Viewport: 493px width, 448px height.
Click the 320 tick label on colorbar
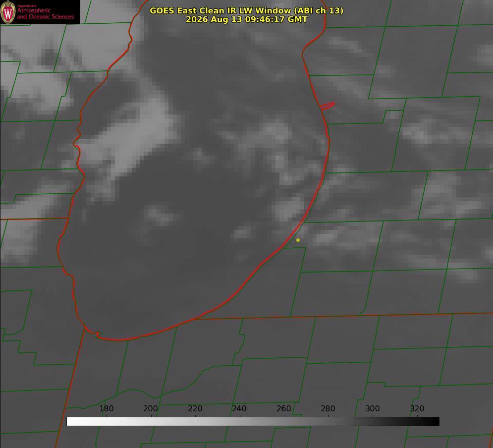tap(417, 408)
